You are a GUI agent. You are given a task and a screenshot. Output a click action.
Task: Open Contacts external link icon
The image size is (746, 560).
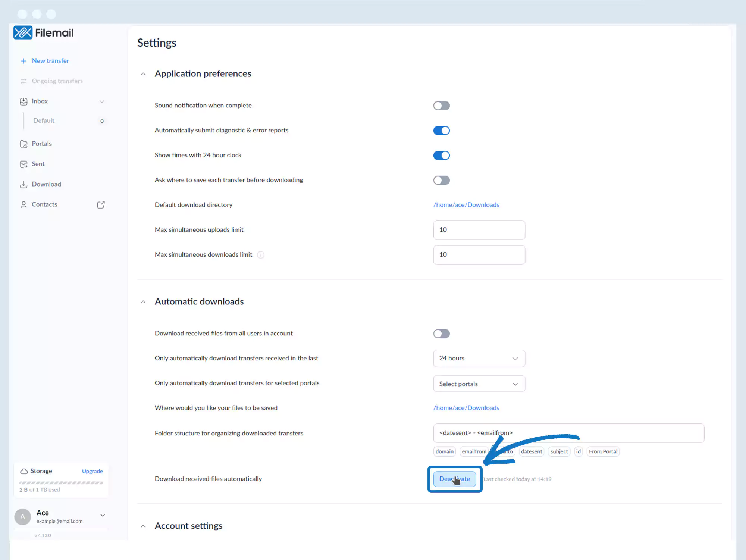point(101,204)
